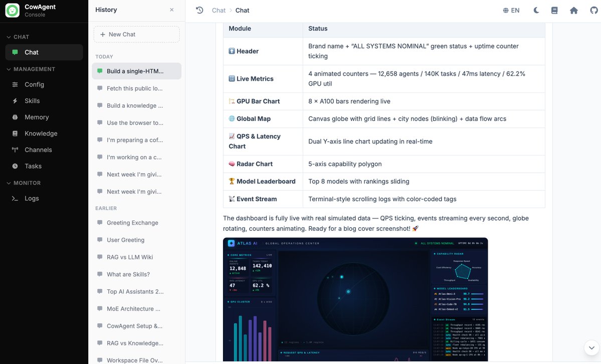Open 'CowAgent Setup &...' chat
The height and width of the screenshot is (364, 601).
coord(136,326)
